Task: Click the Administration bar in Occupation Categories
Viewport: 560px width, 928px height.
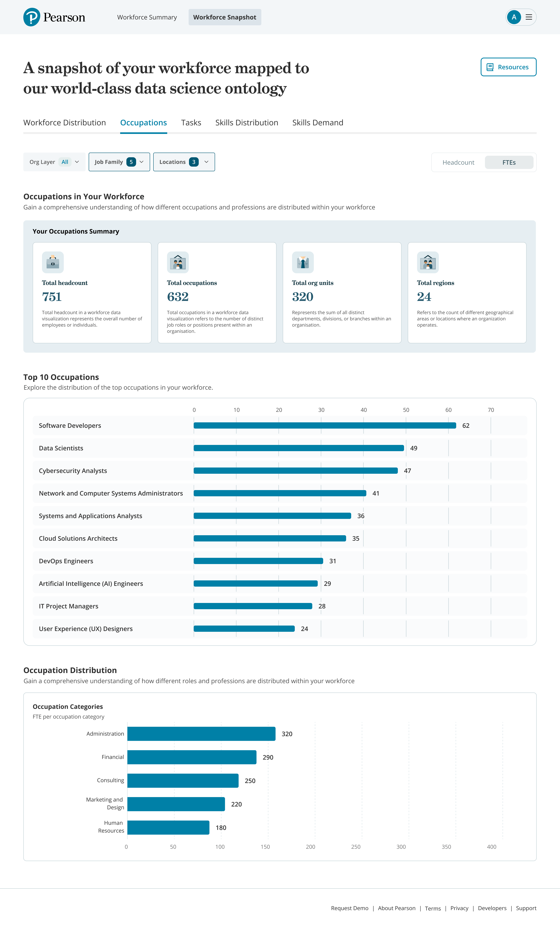Action: pyautogui.click(x=201, y=734)
